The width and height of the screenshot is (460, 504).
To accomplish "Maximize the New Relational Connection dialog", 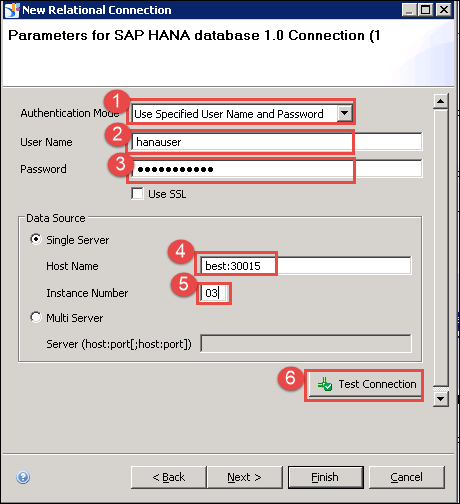I will click(x=426, y=10).
